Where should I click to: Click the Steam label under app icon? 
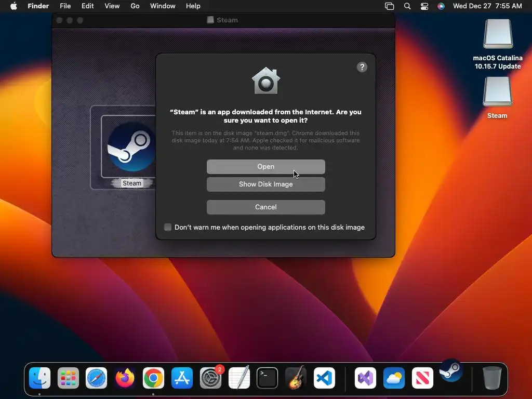pos(131,183)
